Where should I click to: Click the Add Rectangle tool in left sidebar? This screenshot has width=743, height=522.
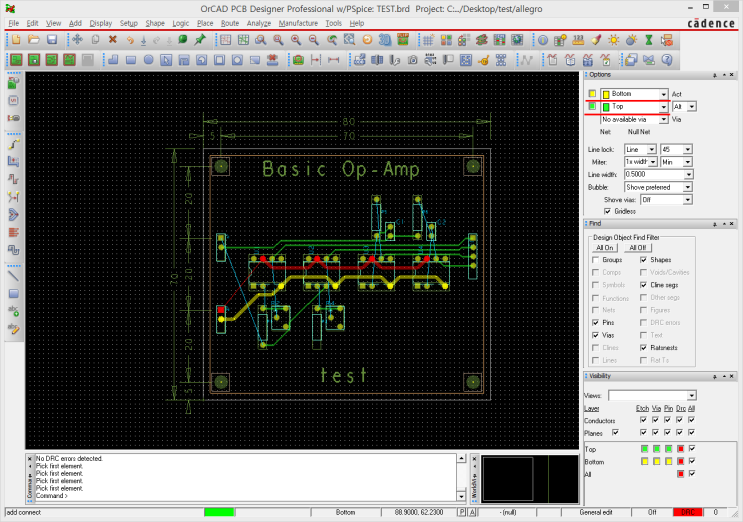(x=14, y=293)
